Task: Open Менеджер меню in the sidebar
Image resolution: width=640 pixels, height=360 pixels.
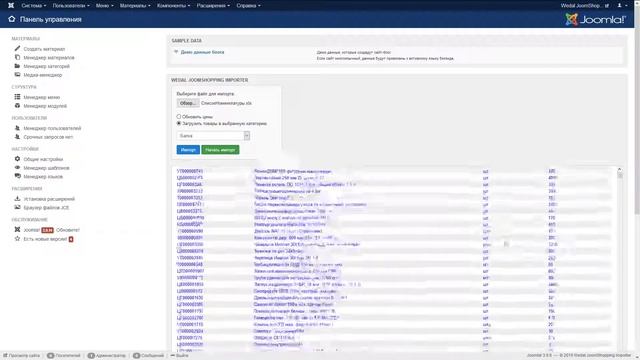Action: pos(42,97)
